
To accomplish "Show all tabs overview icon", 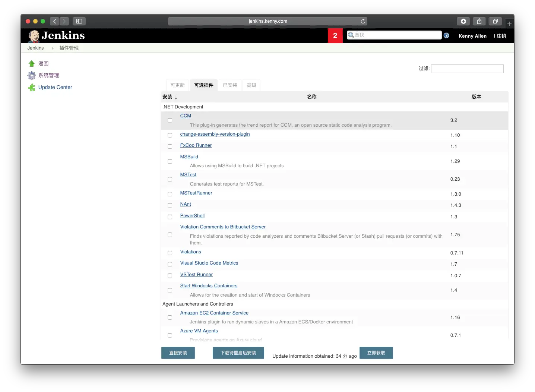I will point(495,21).
